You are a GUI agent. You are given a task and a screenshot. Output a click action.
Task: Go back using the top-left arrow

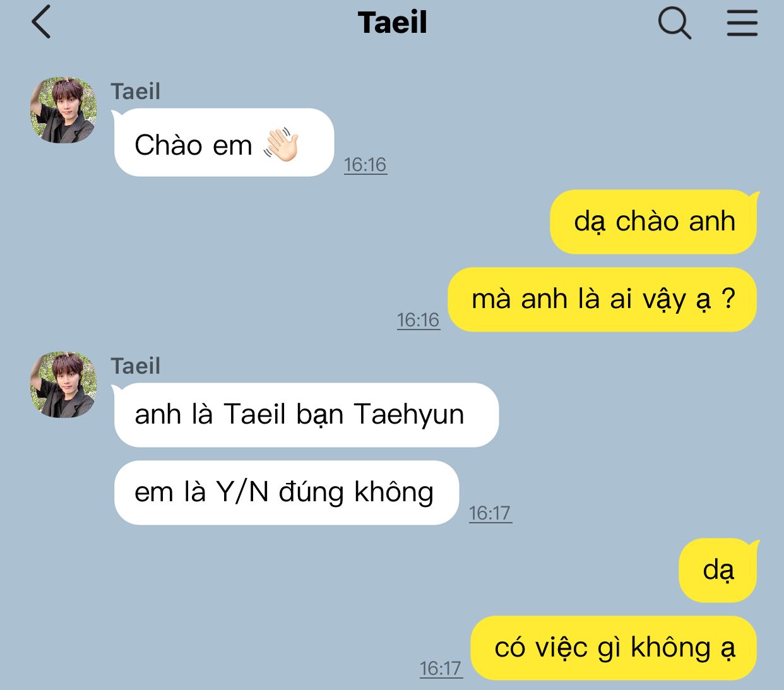coord(41,22)
